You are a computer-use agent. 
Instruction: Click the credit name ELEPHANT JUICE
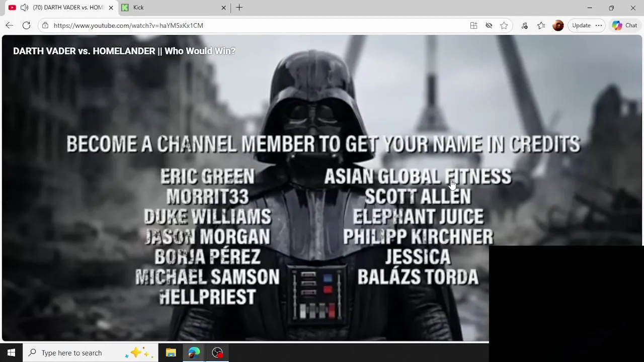[418, 217]
